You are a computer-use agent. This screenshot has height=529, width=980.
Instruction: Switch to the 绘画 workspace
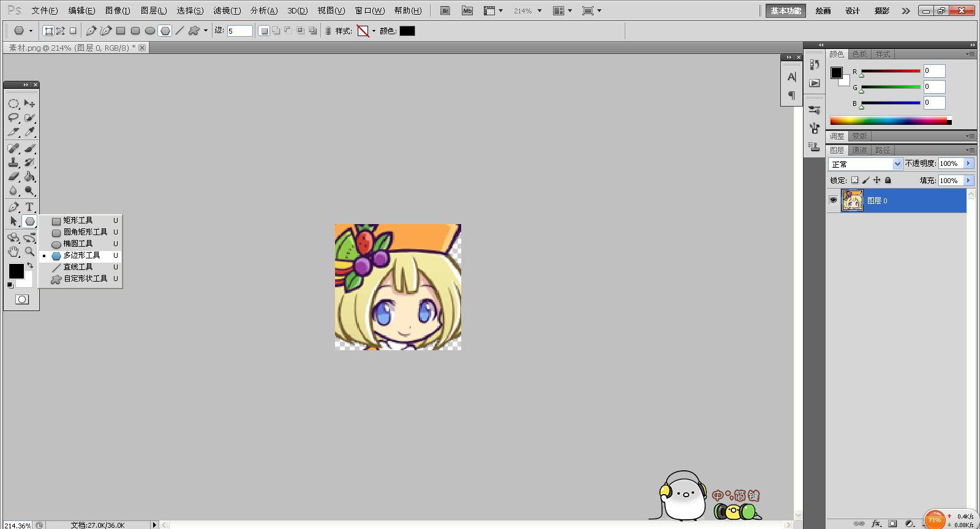823,10
